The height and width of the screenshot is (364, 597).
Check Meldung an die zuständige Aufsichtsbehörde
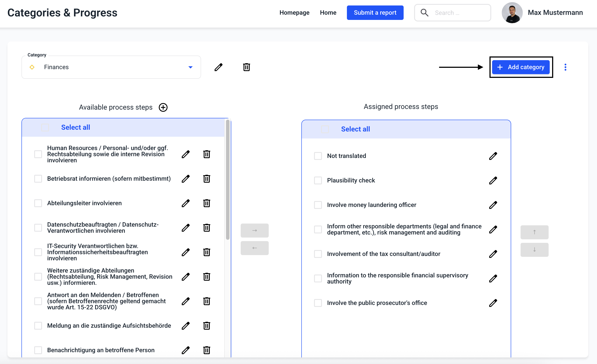[38, 325]
